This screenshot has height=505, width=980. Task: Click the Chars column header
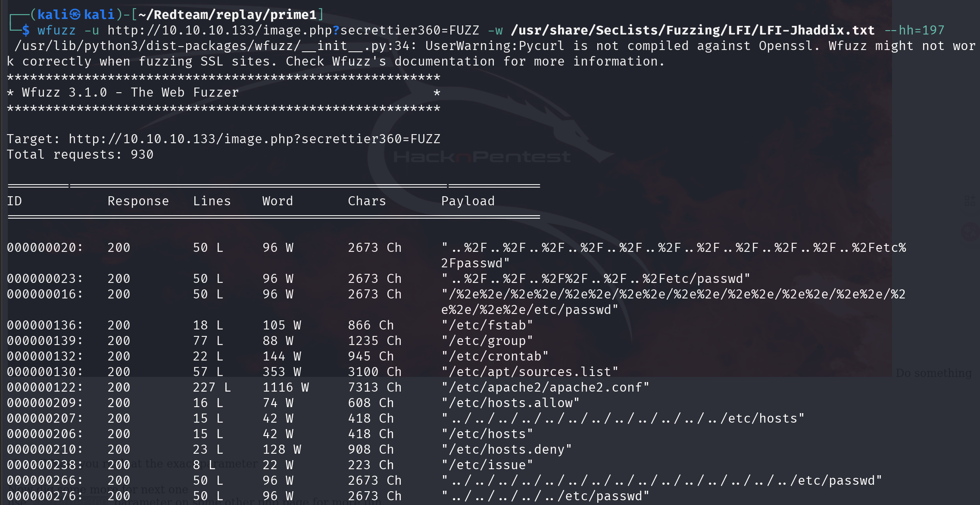tap(367, 201)
